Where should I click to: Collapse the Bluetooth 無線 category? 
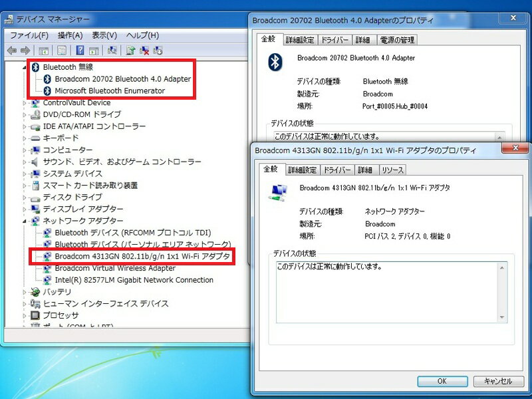[x=25, y=68]
